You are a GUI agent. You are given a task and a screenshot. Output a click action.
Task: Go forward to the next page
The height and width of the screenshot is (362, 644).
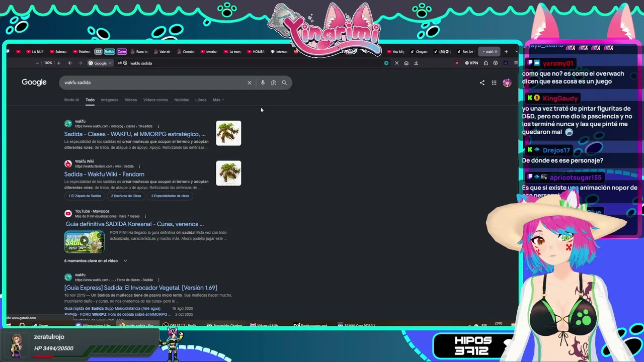point(80,63)
